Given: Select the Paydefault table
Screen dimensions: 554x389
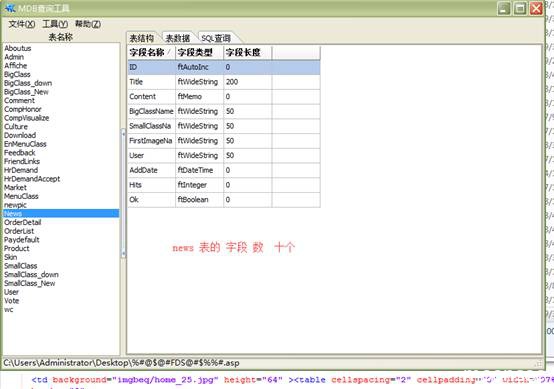Looking at the screenshot, I should [22, 240].
